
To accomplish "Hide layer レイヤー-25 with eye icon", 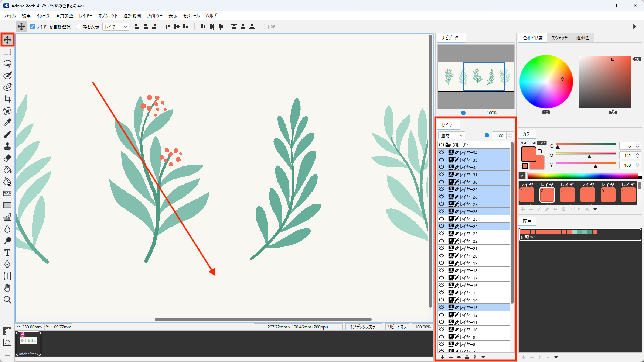I will [x=442, y=219].
